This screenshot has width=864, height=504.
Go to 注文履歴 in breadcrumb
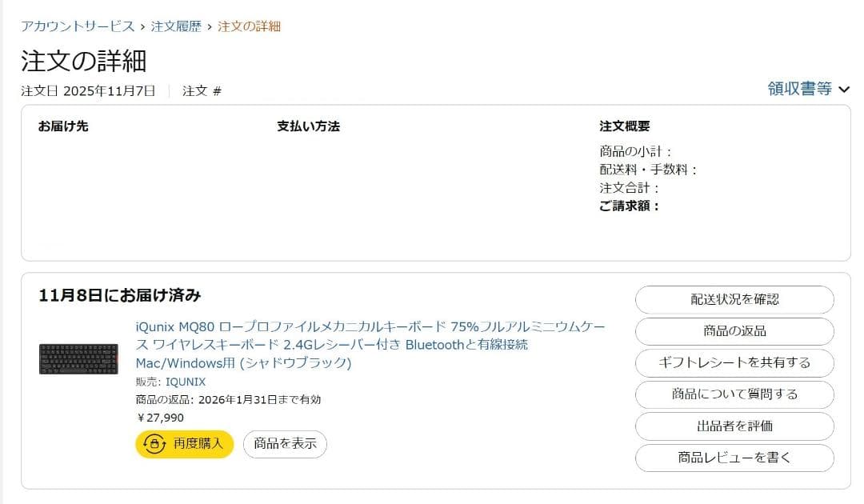coord(175,26)
